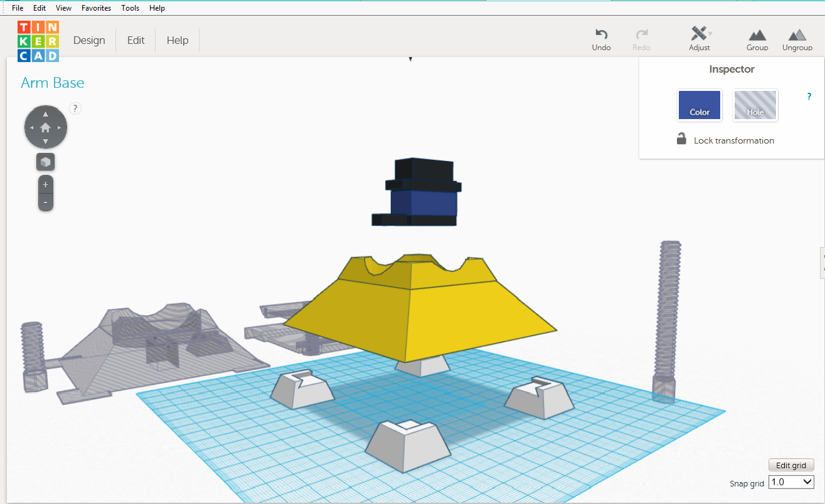The height and width of the screenshot is (504, 825).
Task: Open the Tinkercad Help menu
Action: coord(178,40)
